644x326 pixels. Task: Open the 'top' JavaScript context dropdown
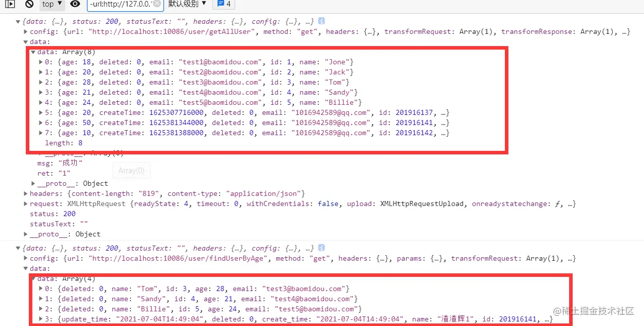(x=52, y=4)
